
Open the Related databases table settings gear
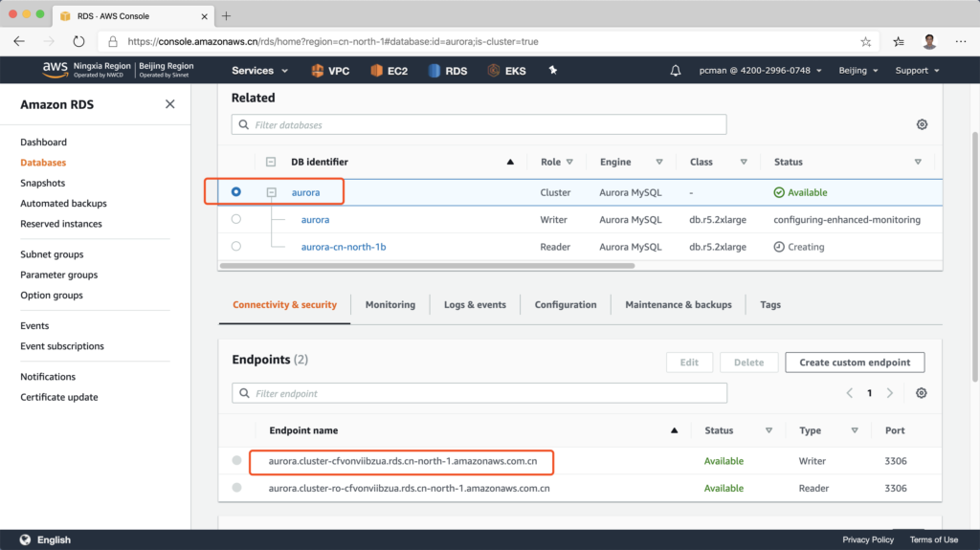pyautogui.click(x=922, y=124)
